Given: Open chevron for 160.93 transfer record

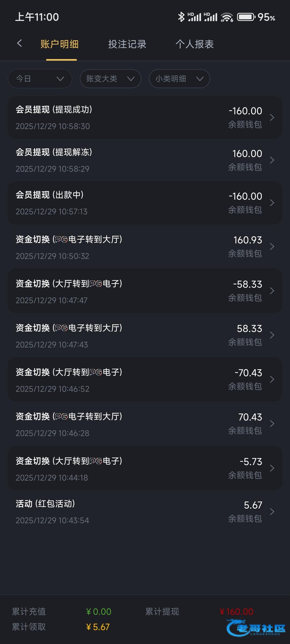Looking at the screenshot, I should click(x=272, y=247).
